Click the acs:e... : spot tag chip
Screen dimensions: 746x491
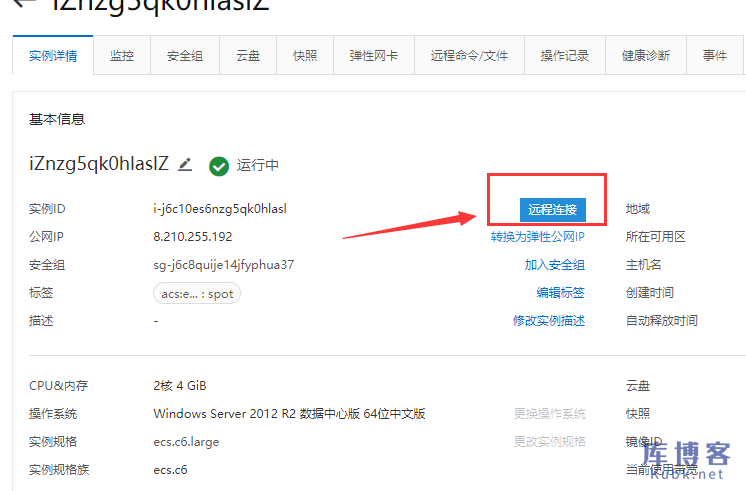tap(197, 294)
